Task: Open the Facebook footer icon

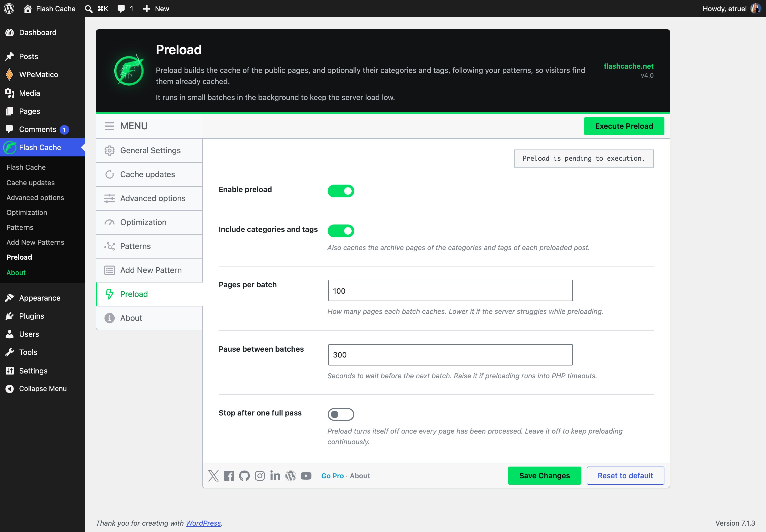Action: pos(229,476)
